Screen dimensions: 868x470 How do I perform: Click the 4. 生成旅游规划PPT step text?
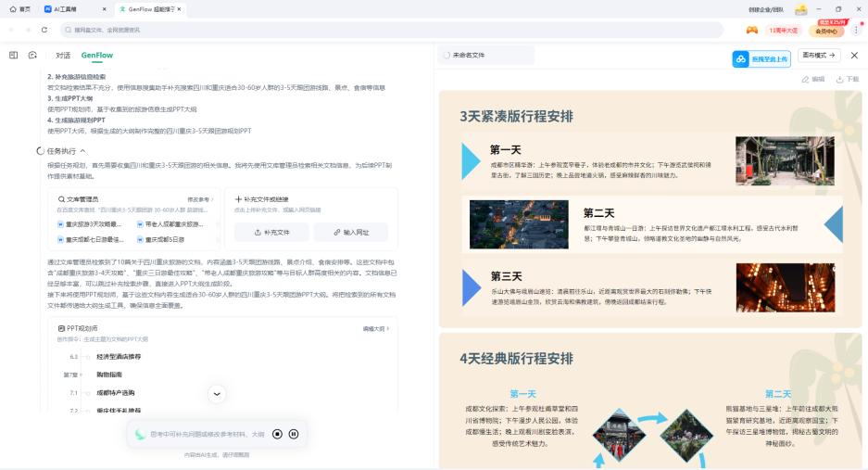(76, 121)
